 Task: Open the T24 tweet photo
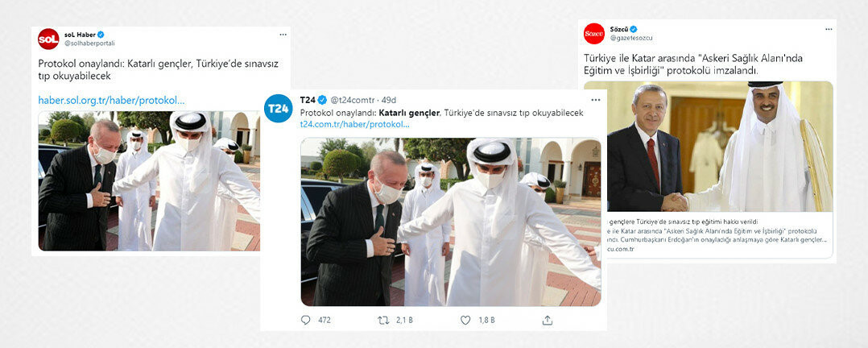(451, 222)
